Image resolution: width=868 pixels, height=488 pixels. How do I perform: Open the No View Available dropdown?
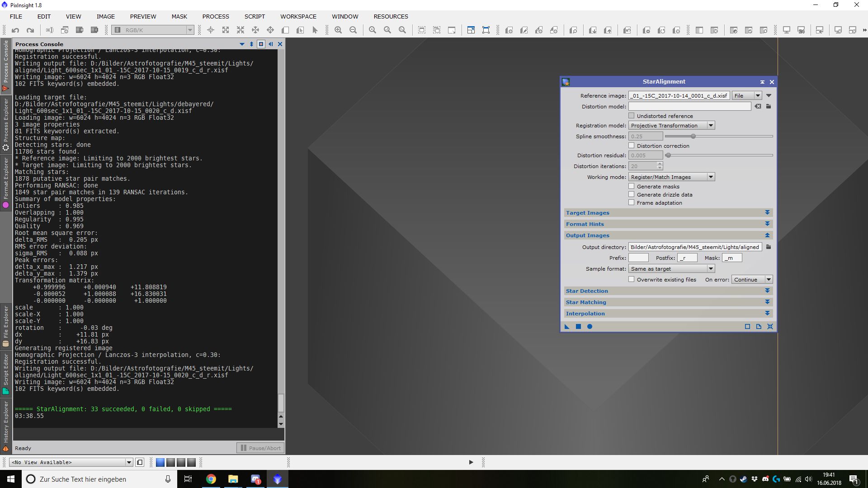(71, 462)
